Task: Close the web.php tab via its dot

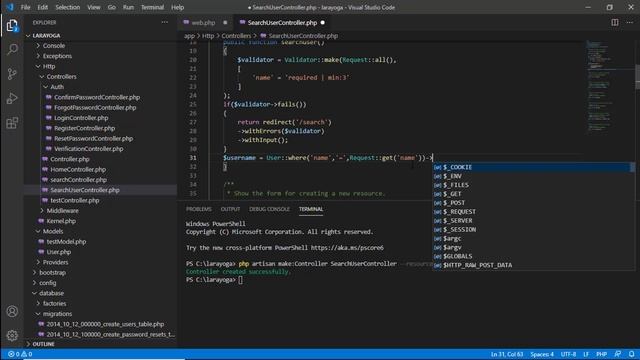Action: pos(225,22)
